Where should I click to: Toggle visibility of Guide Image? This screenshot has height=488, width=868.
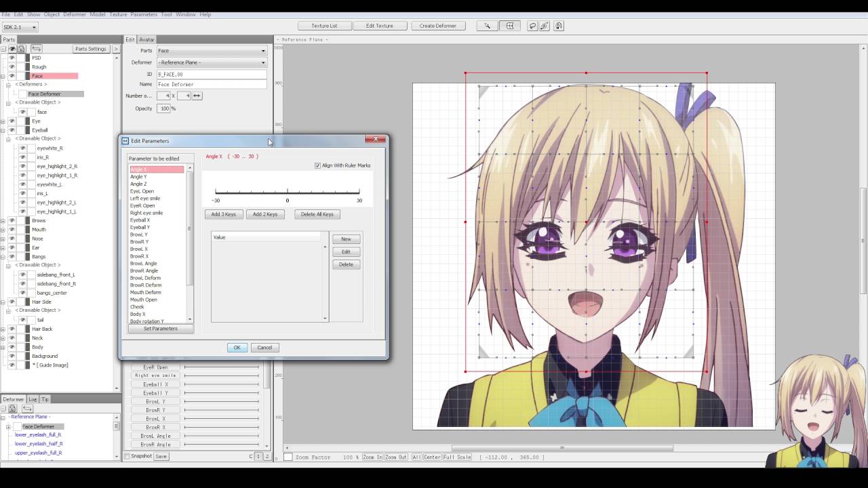click(12, 365)
